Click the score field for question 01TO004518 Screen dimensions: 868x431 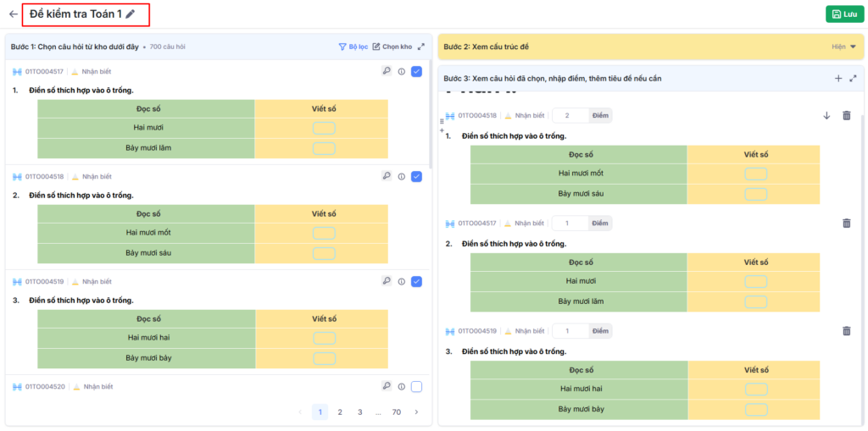[x=568, y=115]
